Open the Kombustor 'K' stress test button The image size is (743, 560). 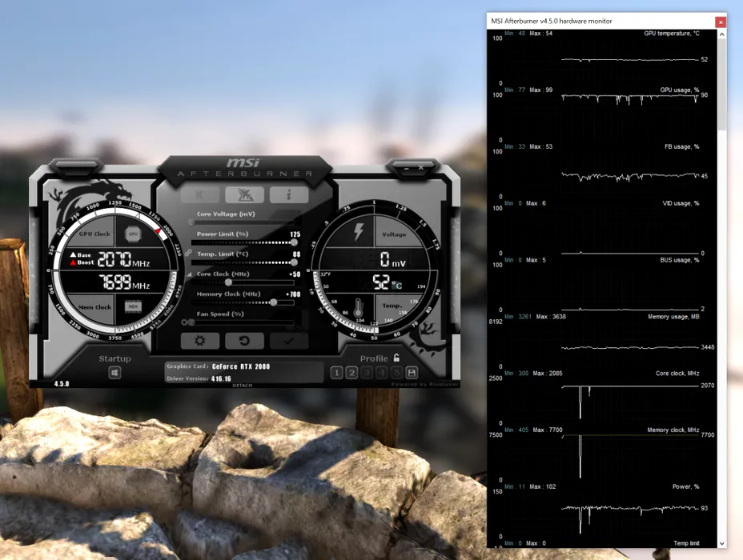coord(199,194)
